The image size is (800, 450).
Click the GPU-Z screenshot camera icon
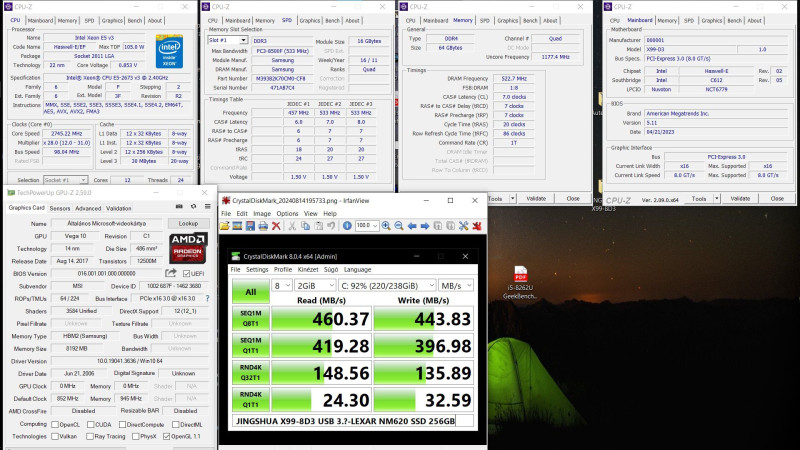pyautogui.click(x=179, y=207)
